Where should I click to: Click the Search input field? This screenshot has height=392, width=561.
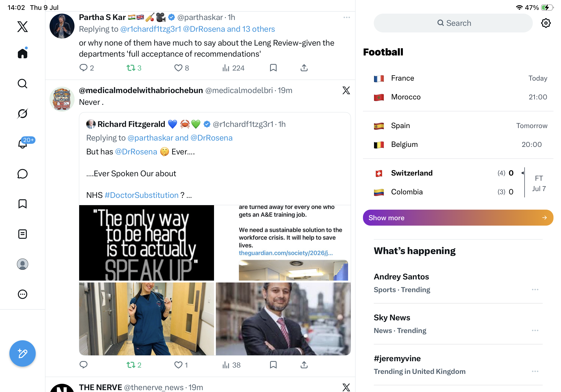pyautogui.click(x=453, y=23)
